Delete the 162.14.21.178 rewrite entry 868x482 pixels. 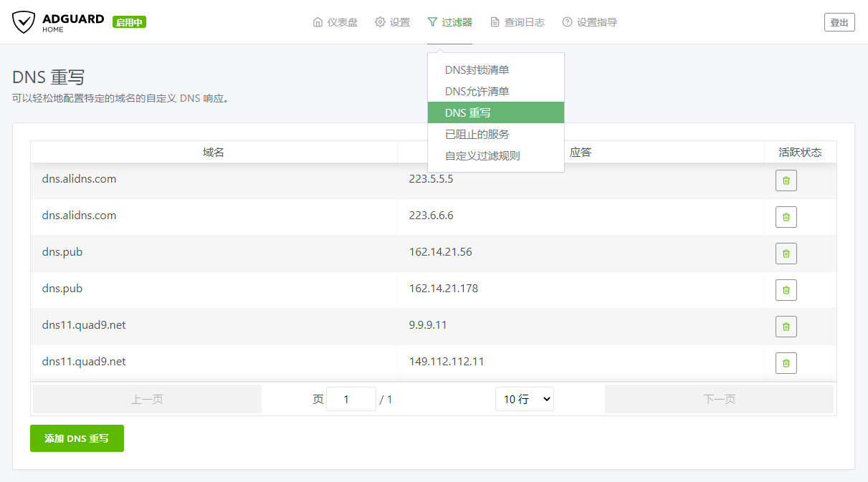[786, 290]
